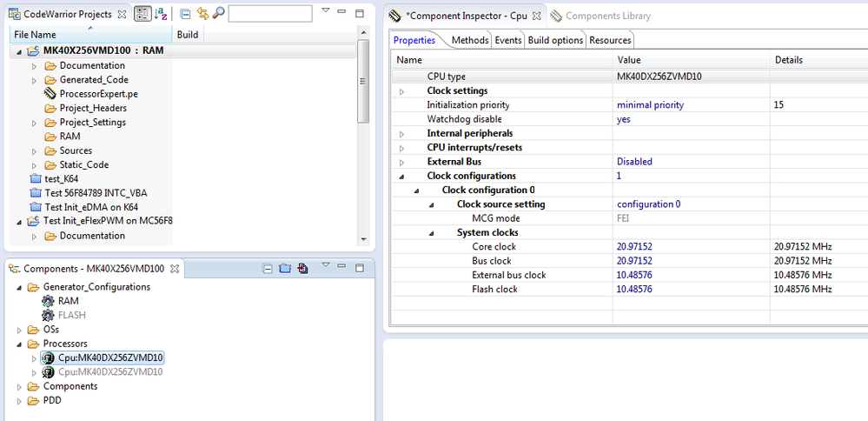Screen dimensions: 868x421
Task: Close the CodeWarrior Projects tab
Action: coord(122,15)
